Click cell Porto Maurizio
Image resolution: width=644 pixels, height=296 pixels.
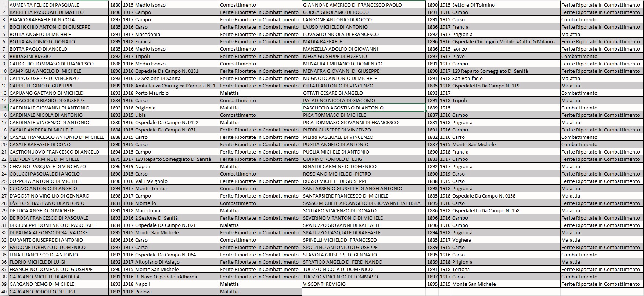coord(177,93)
